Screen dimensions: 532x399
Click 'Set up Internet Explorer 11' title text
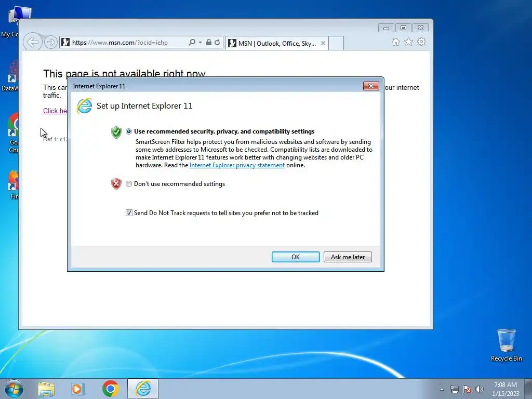(x=144, y=106)
